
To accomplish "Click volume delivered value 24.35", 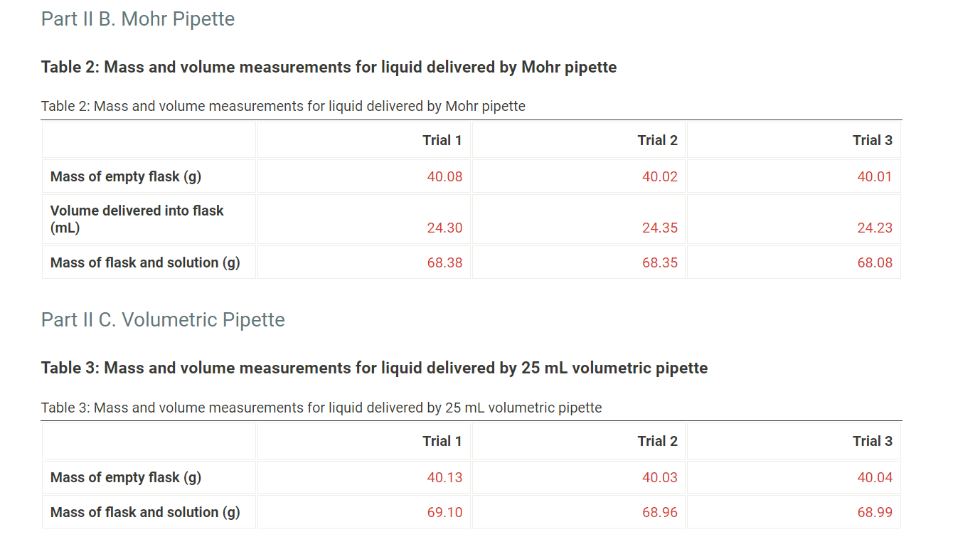I will pos(660,228).
